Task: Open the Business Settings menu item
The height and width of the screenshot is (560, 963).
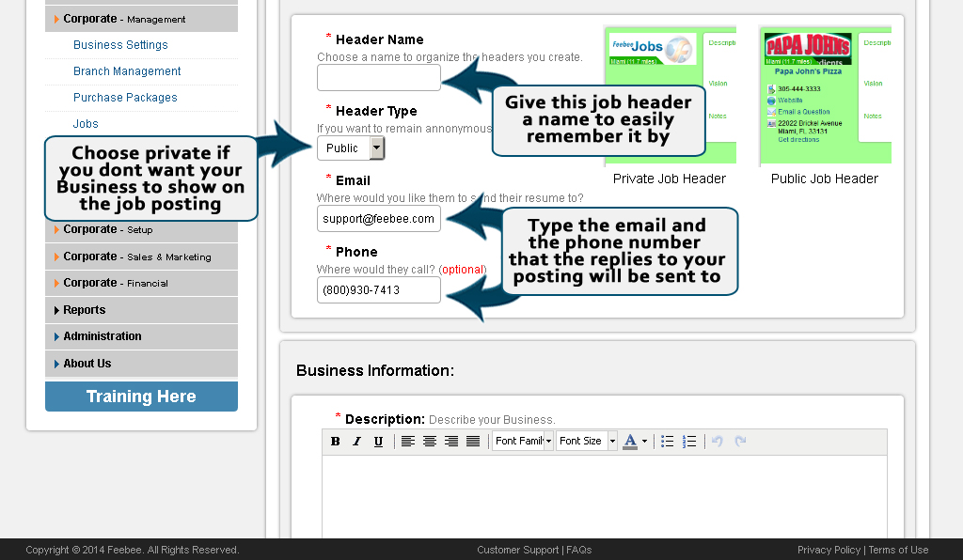Action: 120,44
